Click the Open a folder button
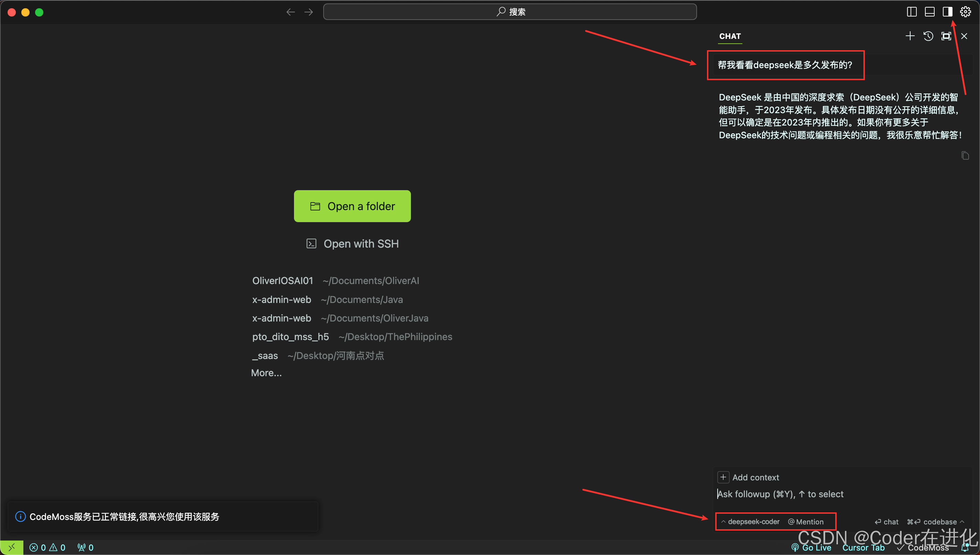 [x=352, y=206]
